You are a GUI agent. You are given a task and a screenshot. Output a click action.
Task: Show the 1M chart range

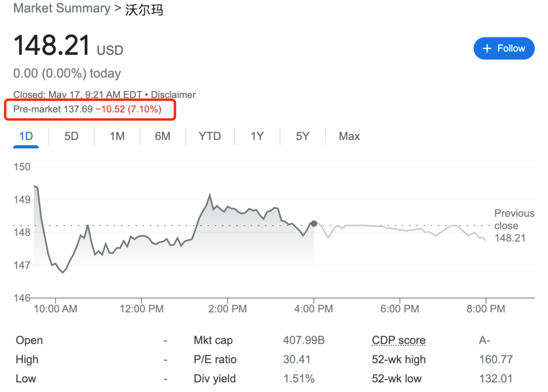point(117,136)
